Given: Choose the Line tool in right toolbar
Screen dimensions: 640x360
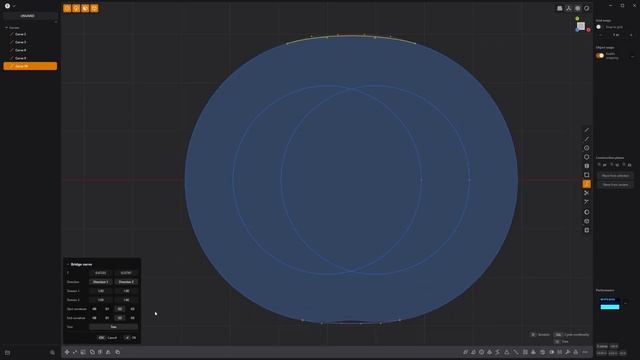Looking at the screenshot, I should [587, 130].
